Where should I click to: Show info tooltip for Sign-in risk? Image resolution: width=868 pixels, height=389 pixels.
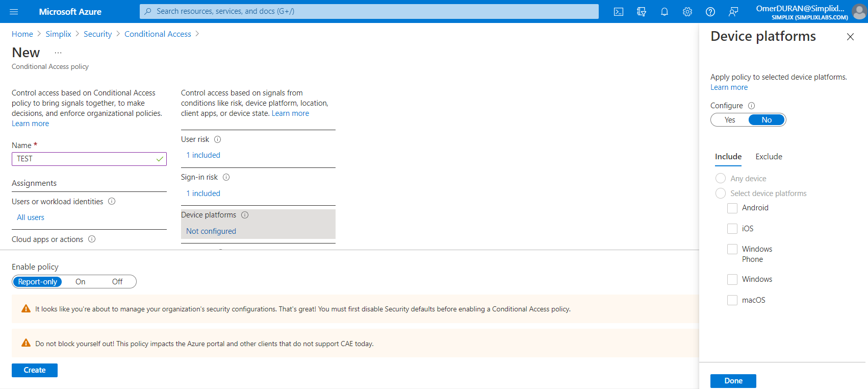click(x=226, y=177)
